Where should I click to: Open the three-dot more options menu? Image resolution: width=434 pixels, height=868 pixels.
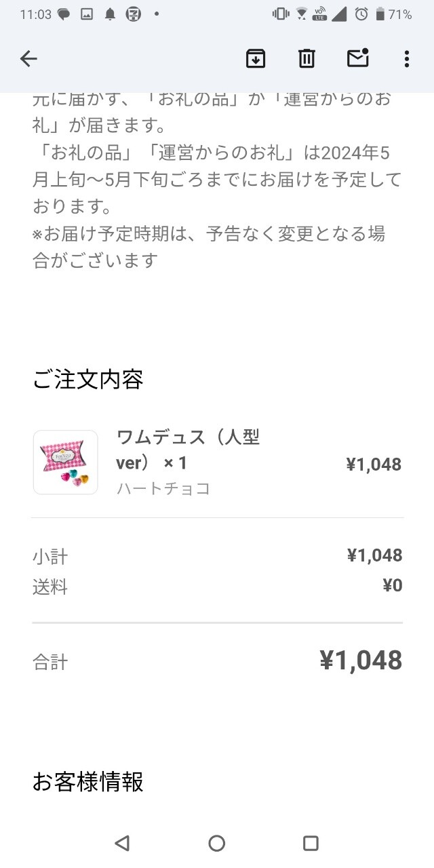[x=406, y=59]
